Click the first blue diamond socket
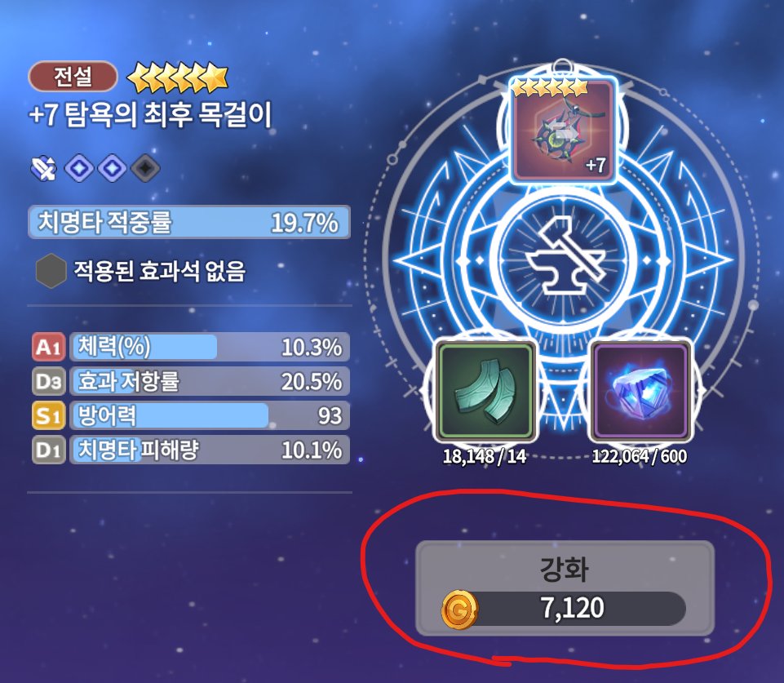This screenshot has height=683, width=784. click(79, 168)
